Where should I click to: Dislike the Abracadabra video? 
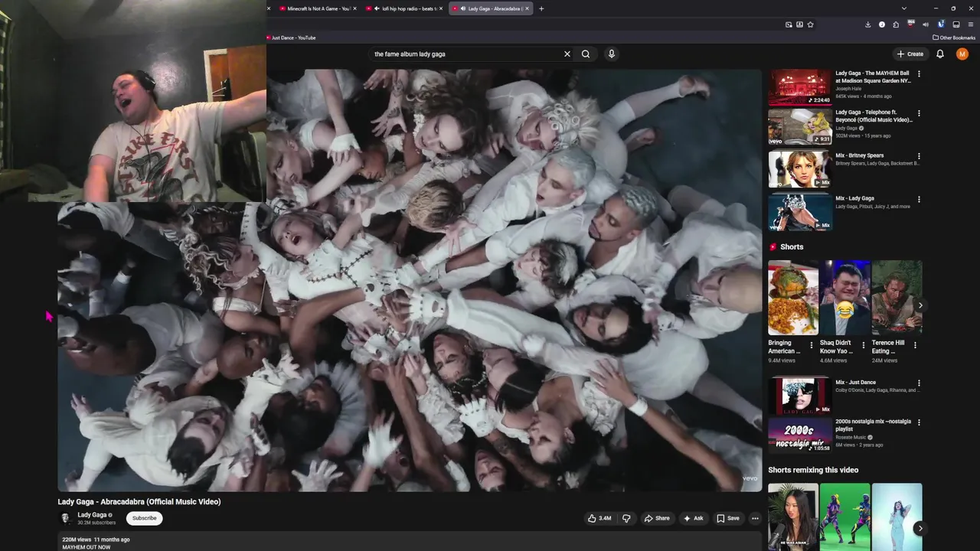626,518
